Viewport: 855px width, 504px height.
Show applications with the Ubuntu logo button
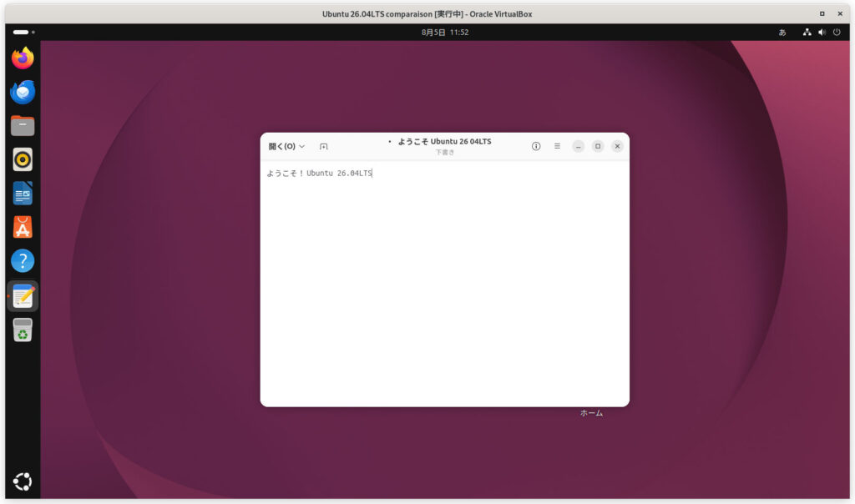pos(23,481)
